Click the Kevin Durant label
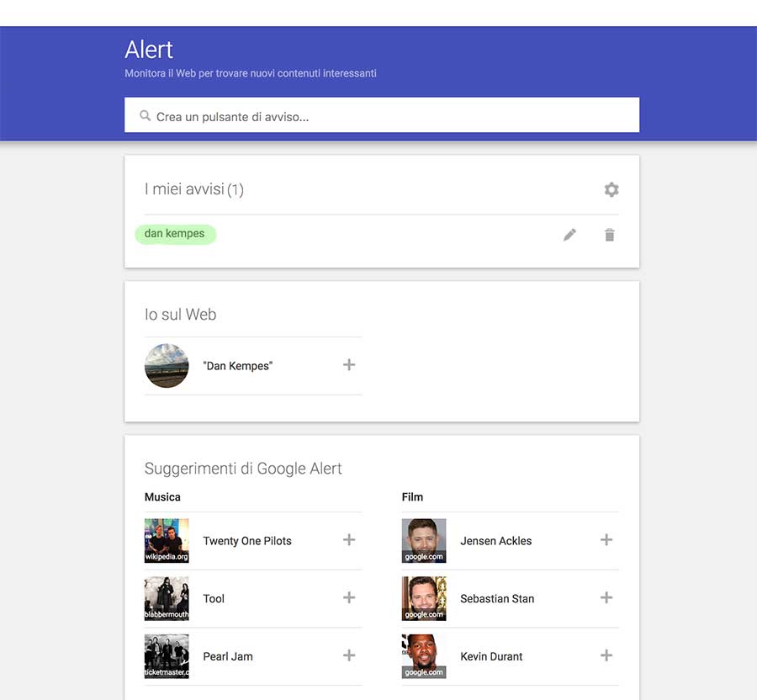This screenshot has width=757, height=700. 491,656
